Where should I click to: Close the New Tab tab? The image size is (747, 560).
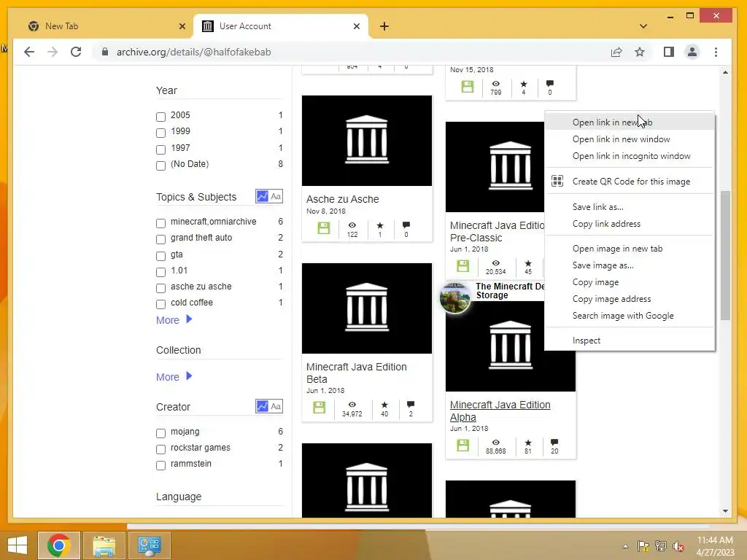point(182,26)
